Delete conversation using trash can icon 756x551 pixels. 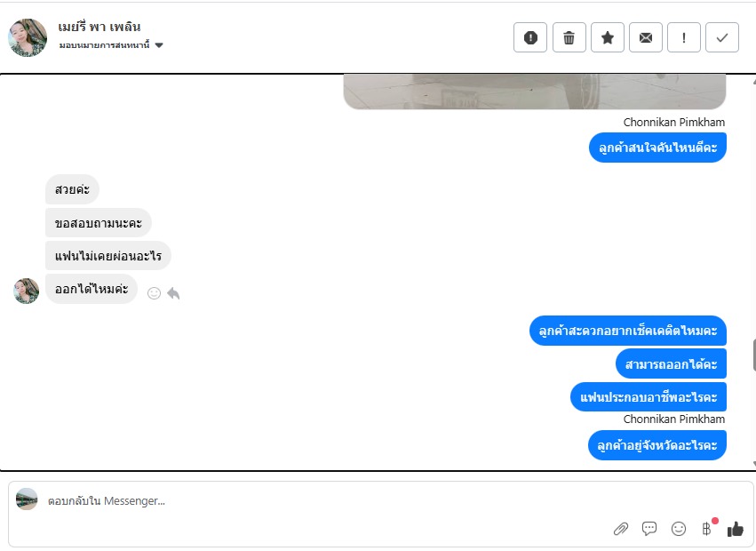pos(569,37)
